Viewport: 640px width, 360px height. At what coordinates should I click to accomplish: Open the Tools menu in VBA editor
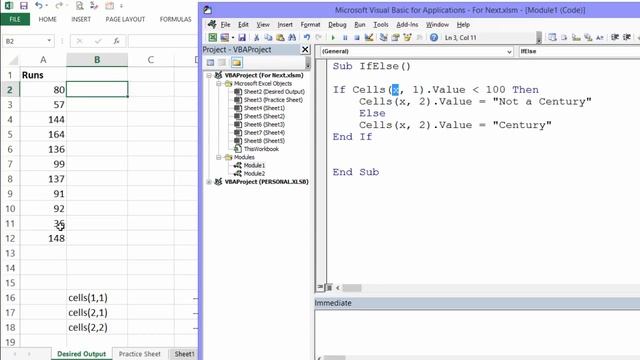coord(381,24)
